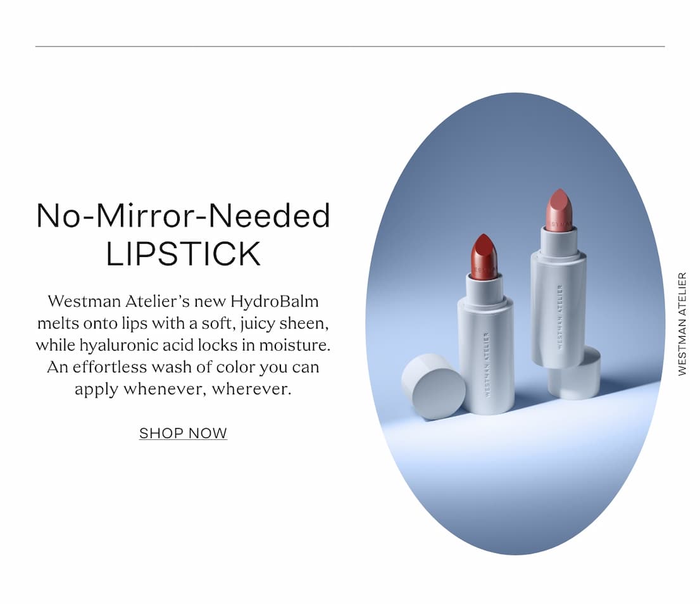700x604 pixels.
Task: Click the cap under the right lipstick tube
Action: (576, 375)
